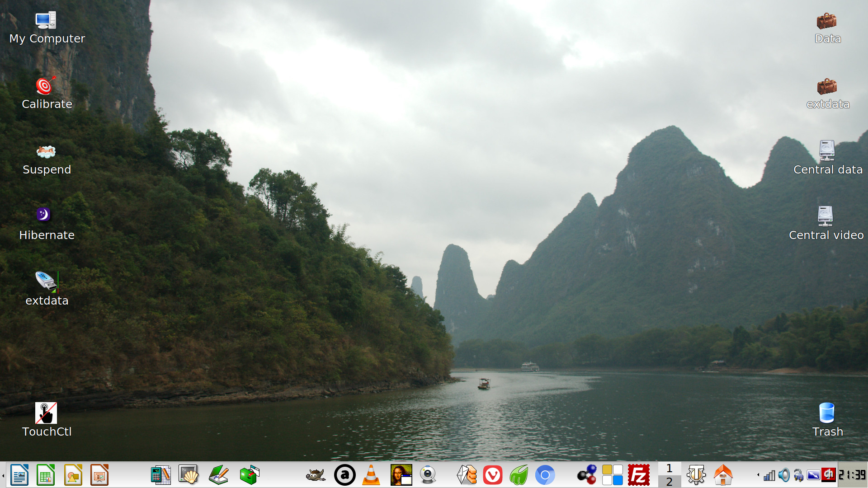This screenshot has width=868, height=488.
Task: Open the home folder house icon
Action: (723, 475)
